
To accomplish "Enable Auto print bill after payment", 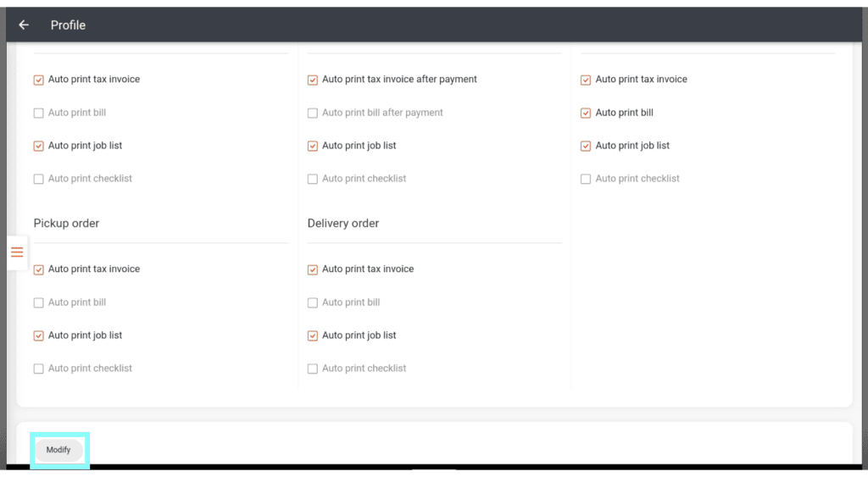I will point(313,113).
